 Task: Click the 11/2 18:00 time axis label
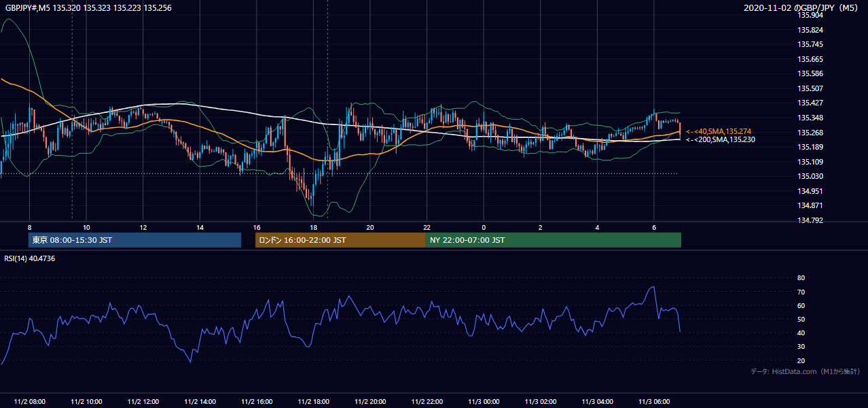tap(313, 402)
